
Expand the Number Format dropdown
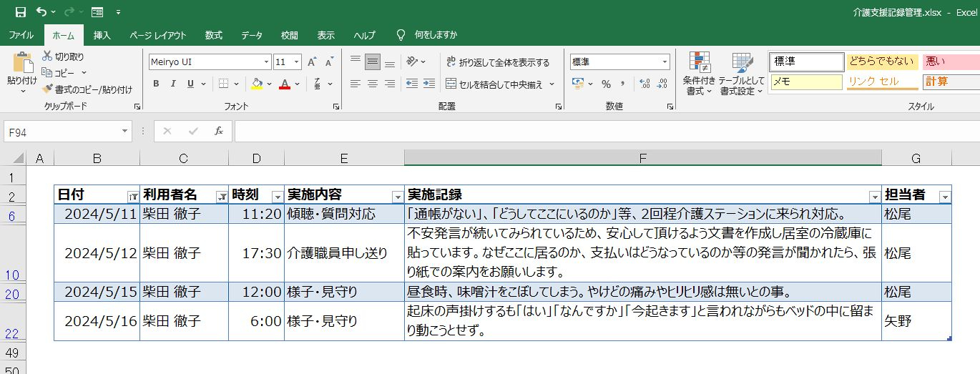(665, 62)
